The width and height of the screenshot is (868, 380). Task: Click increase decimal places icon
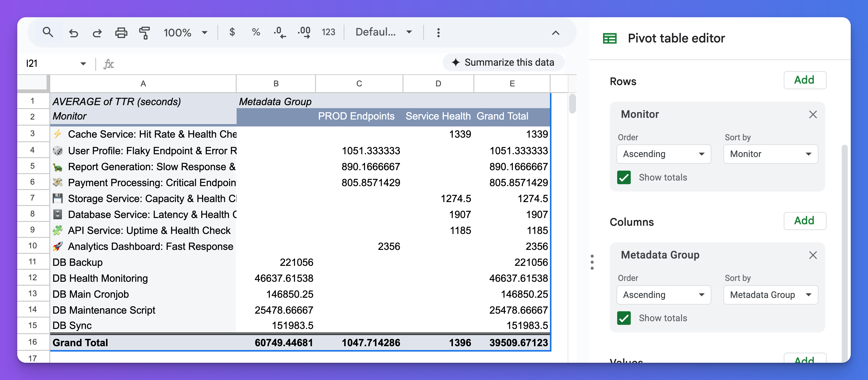(304, 32)
